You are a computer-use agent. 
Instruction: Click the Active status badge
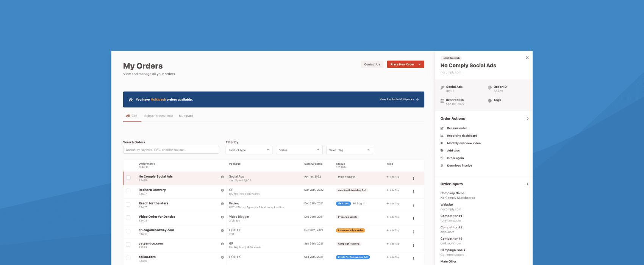coord(343,204)
